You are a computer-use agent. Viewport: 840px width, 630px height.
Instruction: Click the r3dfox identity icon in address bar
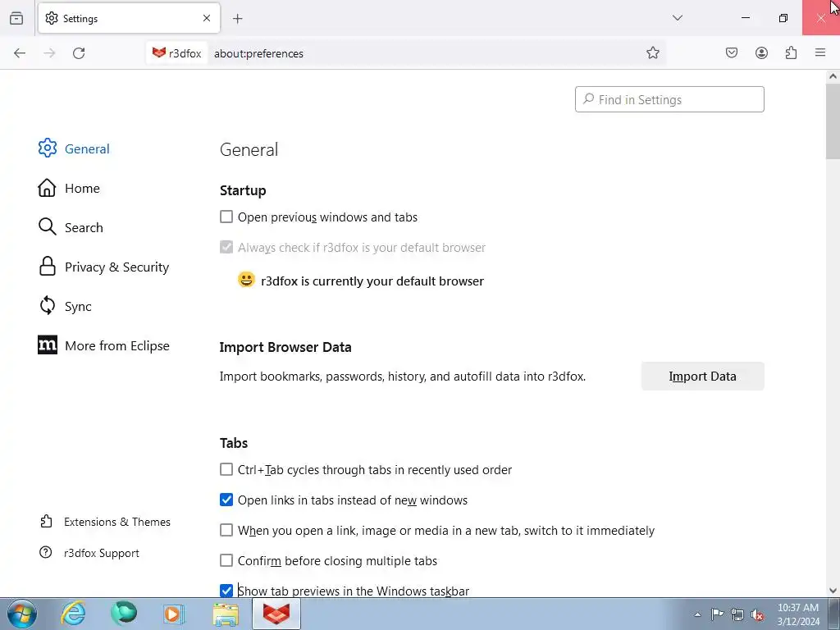tap(177, 53)
